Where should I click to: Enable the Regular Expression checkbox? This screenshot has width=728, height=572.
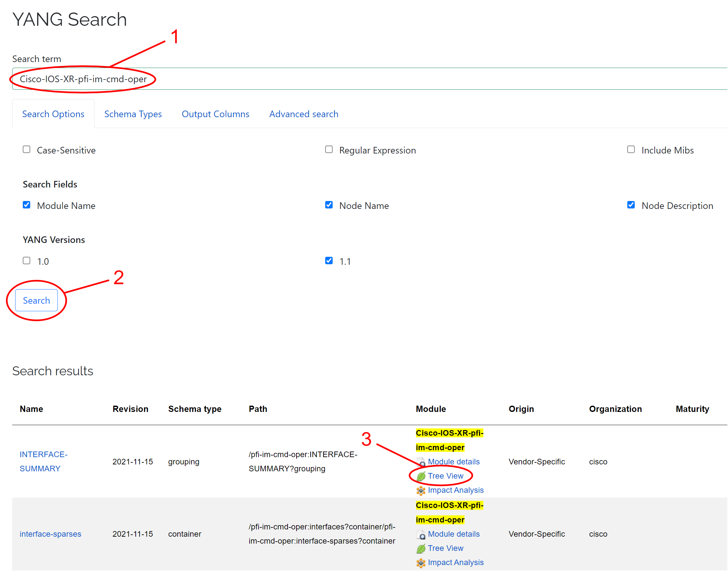click(329, 150)
